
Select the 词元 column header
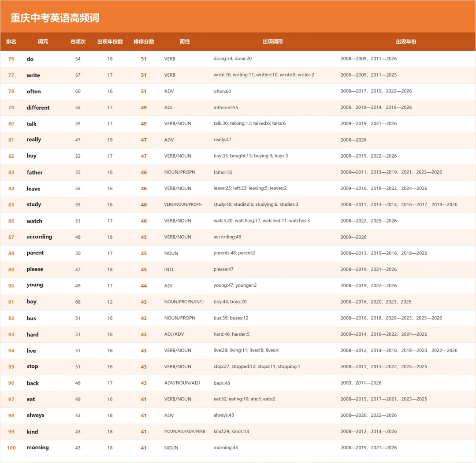[43, 41]
